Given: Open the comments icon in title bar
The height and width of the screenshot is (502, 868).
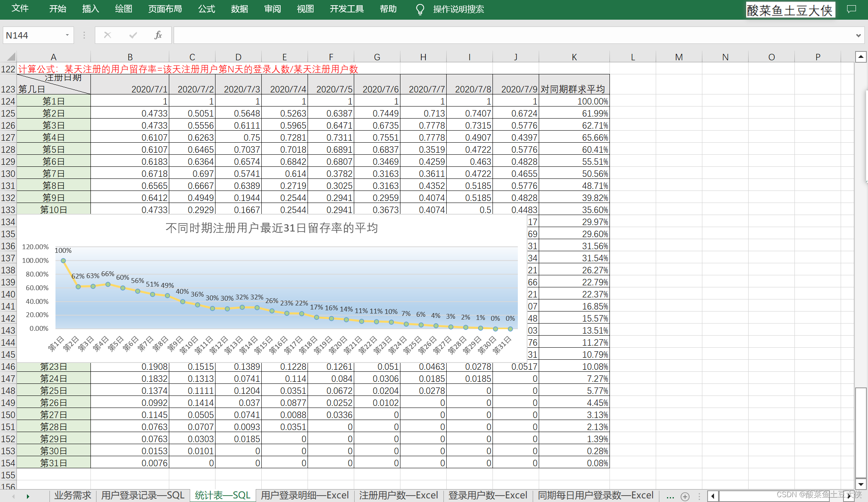Looking at the screenshot, I should 852,9.
